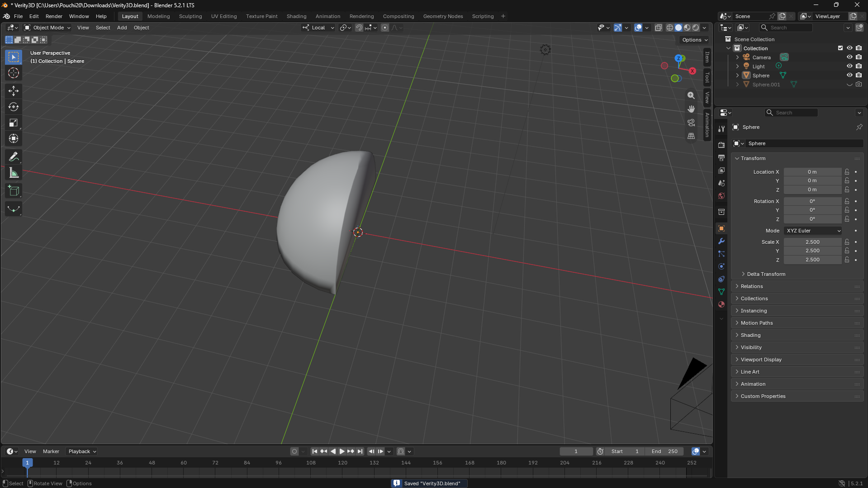Select the Annotate tool
This screenshot has width=868, height=488.
click(14, 157)
